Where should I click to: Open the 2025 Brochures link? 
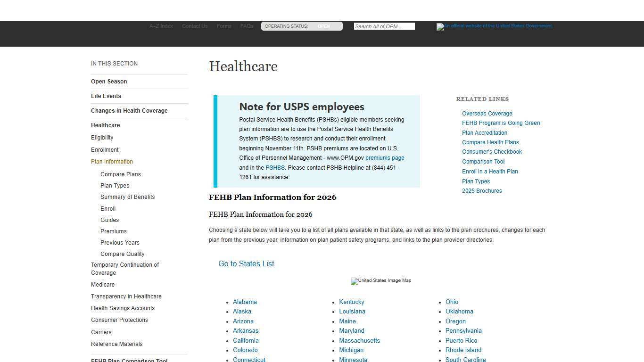(x=482, y=190)
